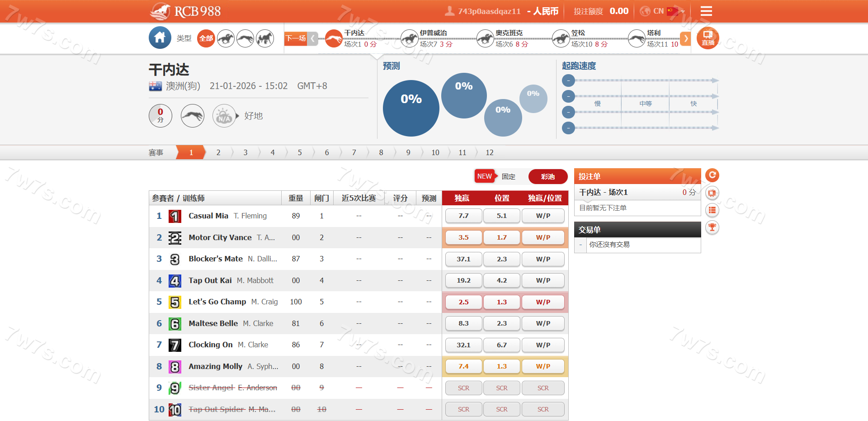Click W/P button for Let's Go Champ
Viewport: 868px width, 421px height.
[543, 302]
